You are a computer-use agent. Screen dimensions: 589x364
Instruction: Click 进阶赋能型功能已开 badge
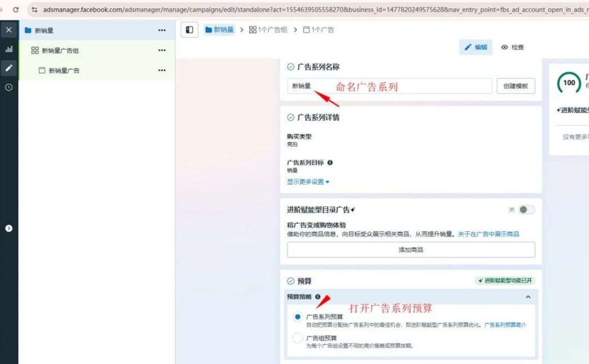pos(505,280)
